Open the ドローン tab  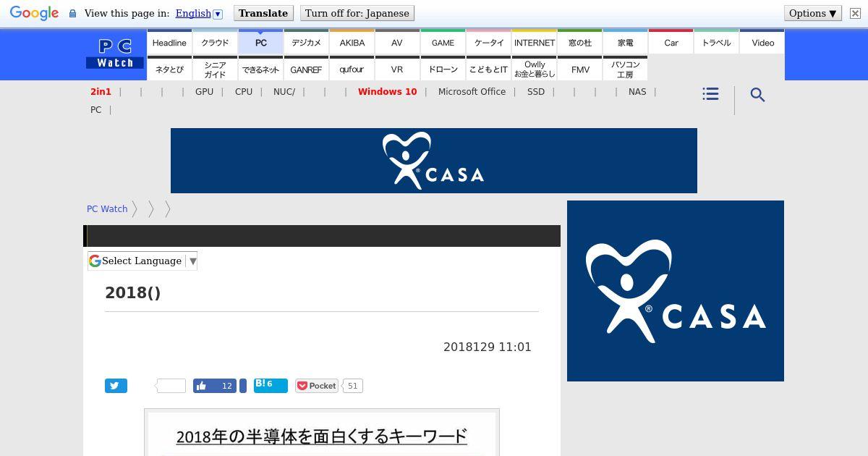click(x=443, y=69)
